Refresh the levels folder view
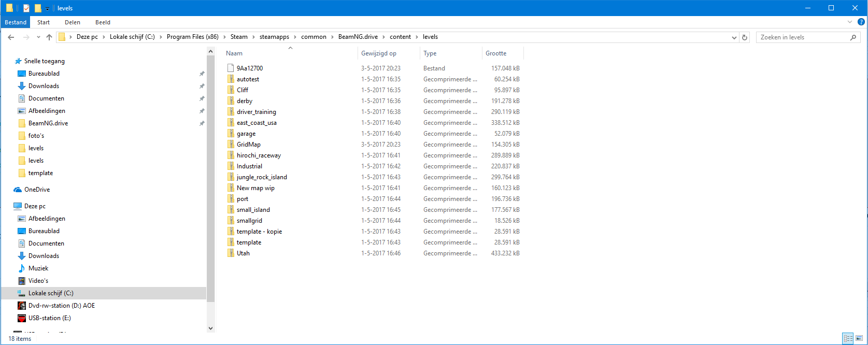 tap(745, 37)
